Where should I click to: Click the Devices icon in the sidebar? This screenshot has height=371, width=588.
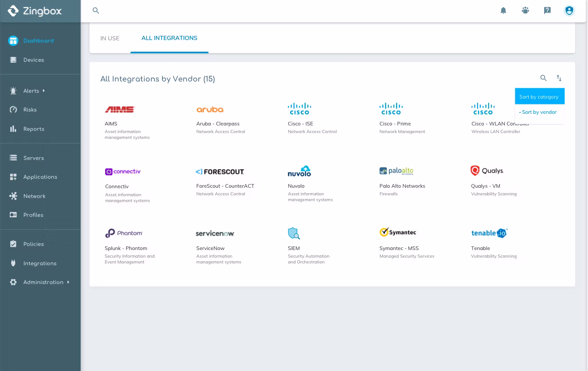pyautogui.click(x=13, y=60)
